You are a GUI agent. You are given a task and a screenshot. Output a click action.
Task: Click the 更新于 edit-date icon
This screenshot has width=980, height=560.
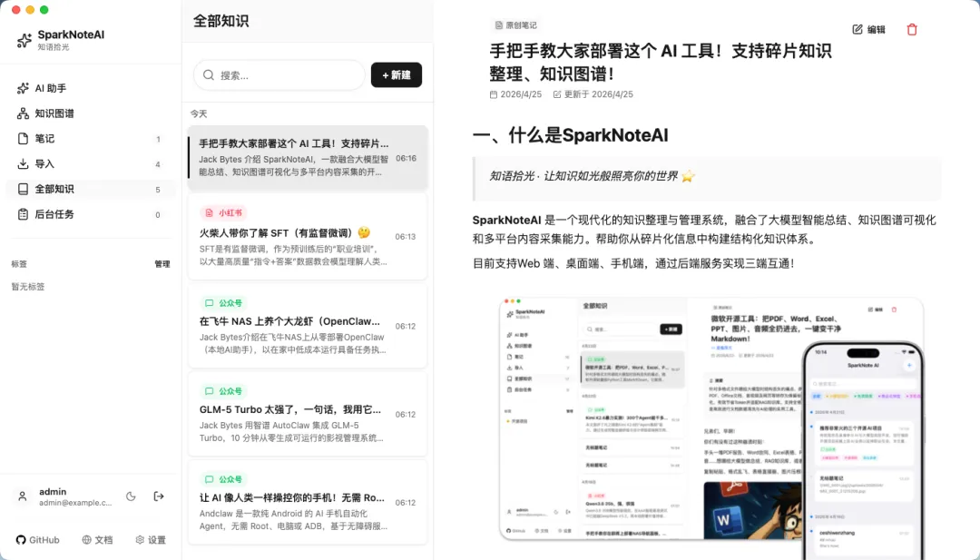[557, 94]
